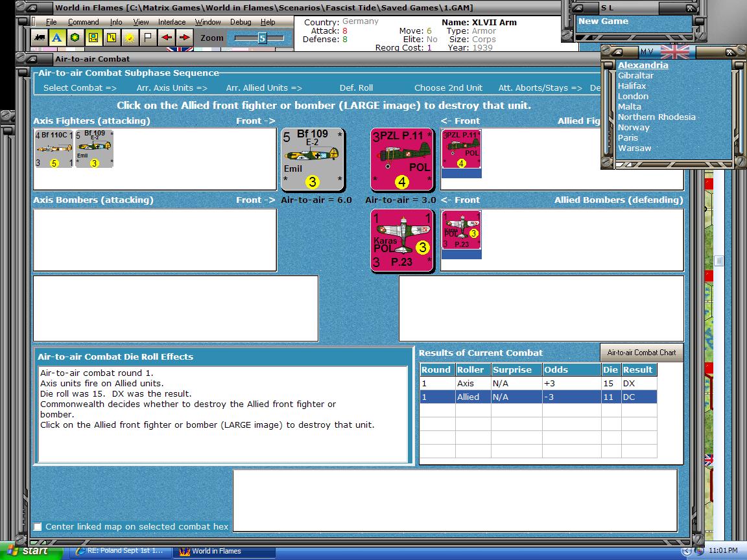Select the Round 1 Axis result row
This screenshot has height=560, width=747.
538,383
